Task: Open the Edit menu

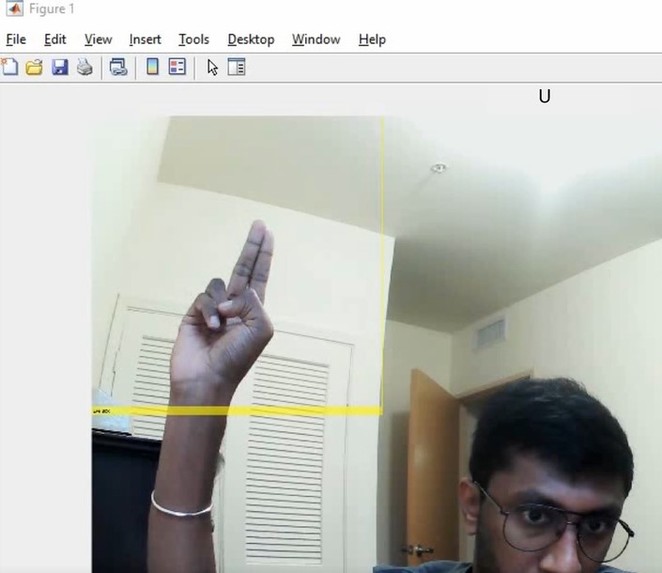Action: (55, 40)
